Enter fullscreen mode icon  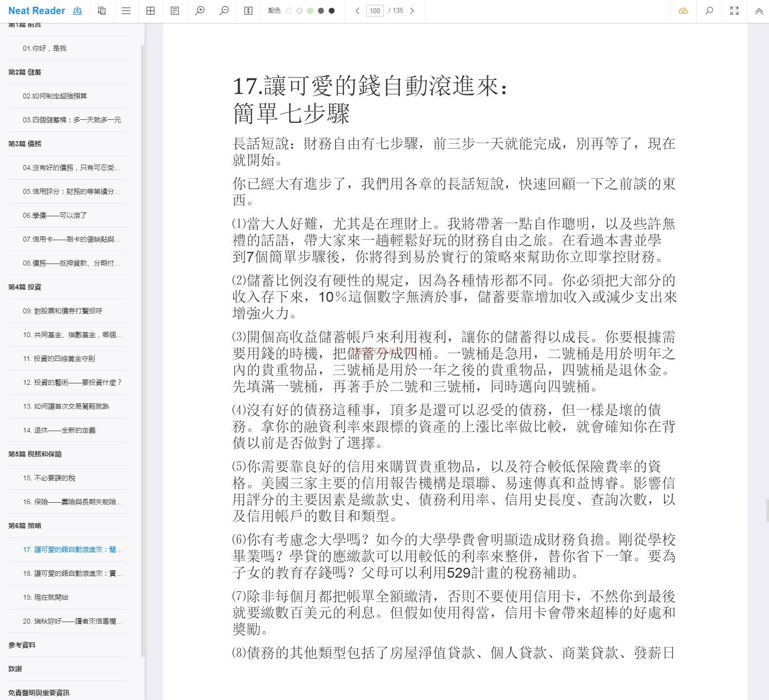pos(734,11)
